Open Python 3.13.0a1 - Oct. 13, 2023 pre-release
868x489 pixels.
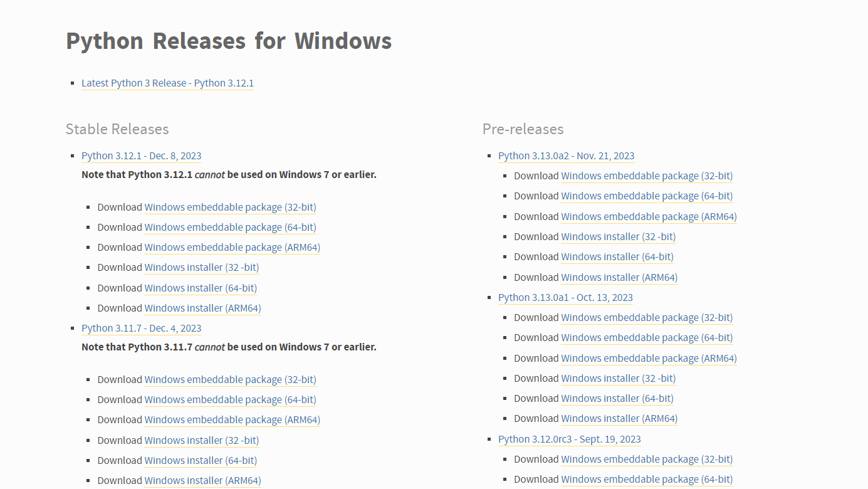[565, 298]
